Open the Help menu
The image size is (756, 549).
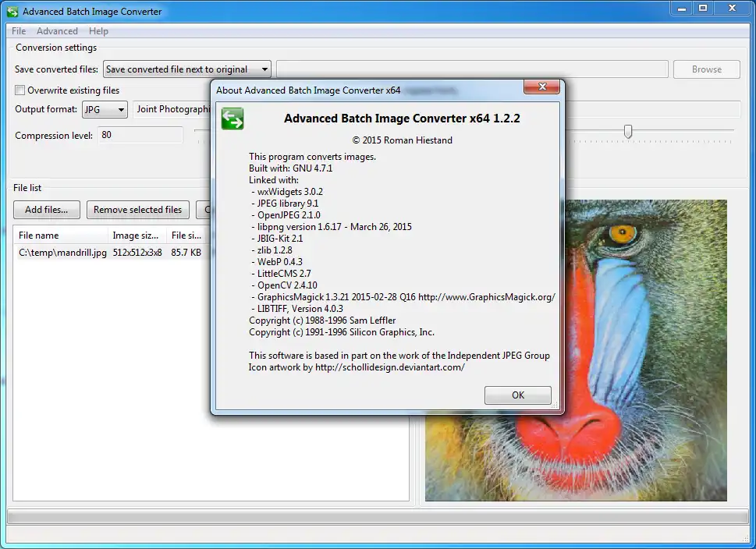[x=98, y=31]
